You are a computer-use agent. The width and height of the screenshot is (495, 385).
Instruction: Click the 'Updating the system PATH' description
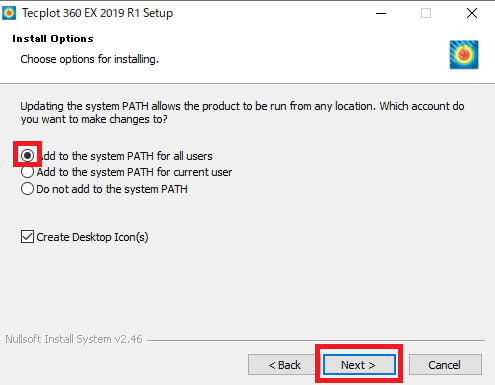(x=242, y=113)
